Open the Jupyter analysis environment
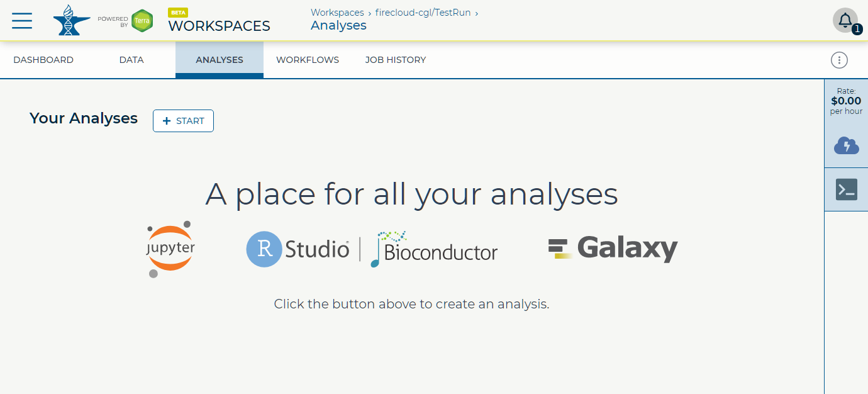The image size is (868, 394). click(x=170, y=249)
